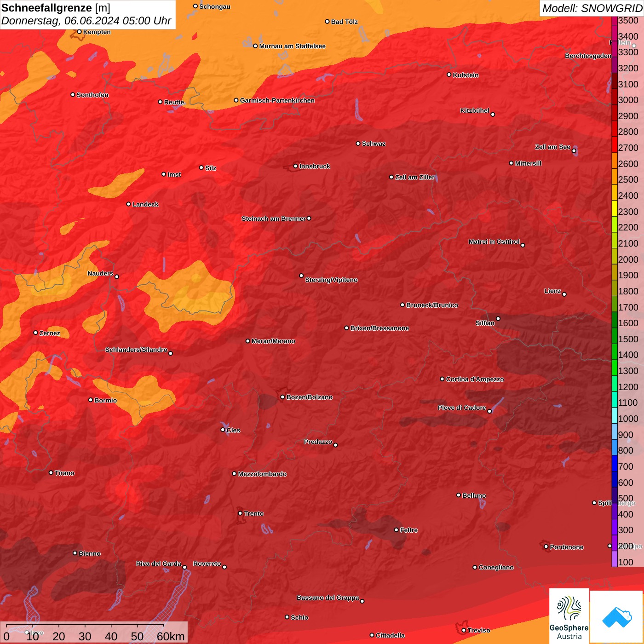Click the Imst city marker
The image size is (644, 644).
coord(164,174)
